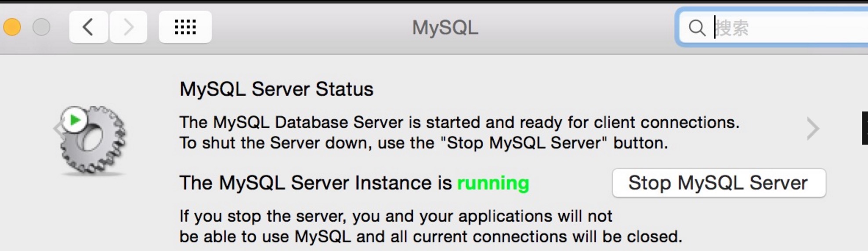
Task: Click the faint left chevron beside gear icon
Action: [58, 129]
